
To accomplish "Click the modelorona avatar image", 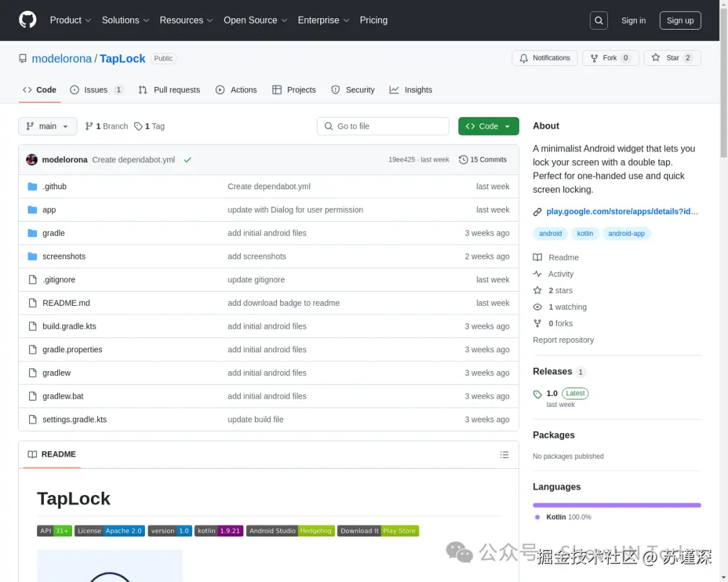I will click(x=32, y=160).
